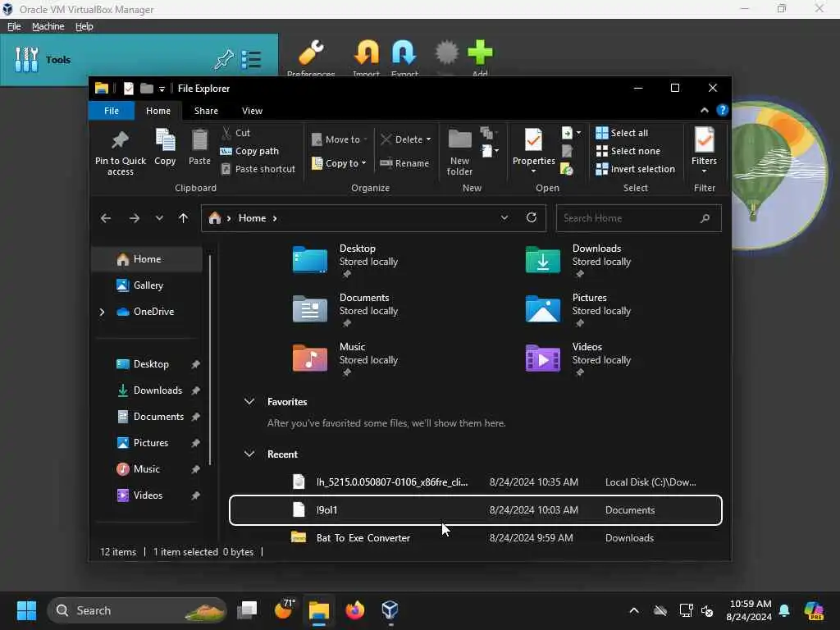Open the Delete dropdown arrow

pos(428,139)
